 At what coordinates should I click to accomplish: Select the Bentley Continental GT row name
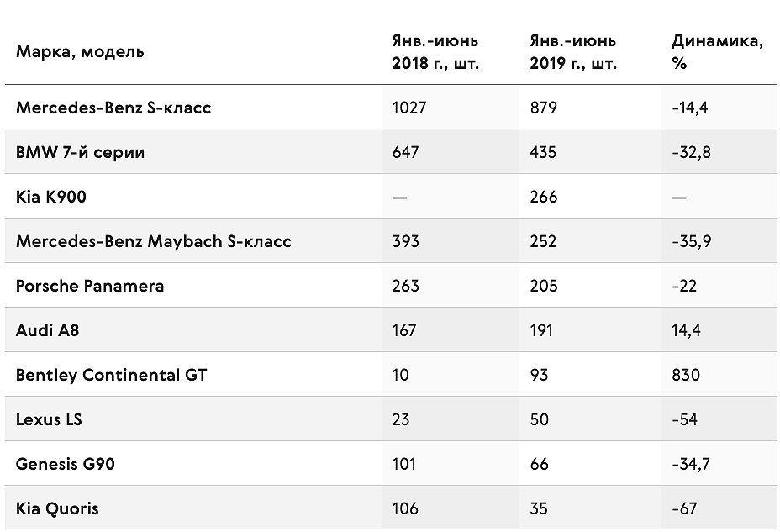click(112, 375)
